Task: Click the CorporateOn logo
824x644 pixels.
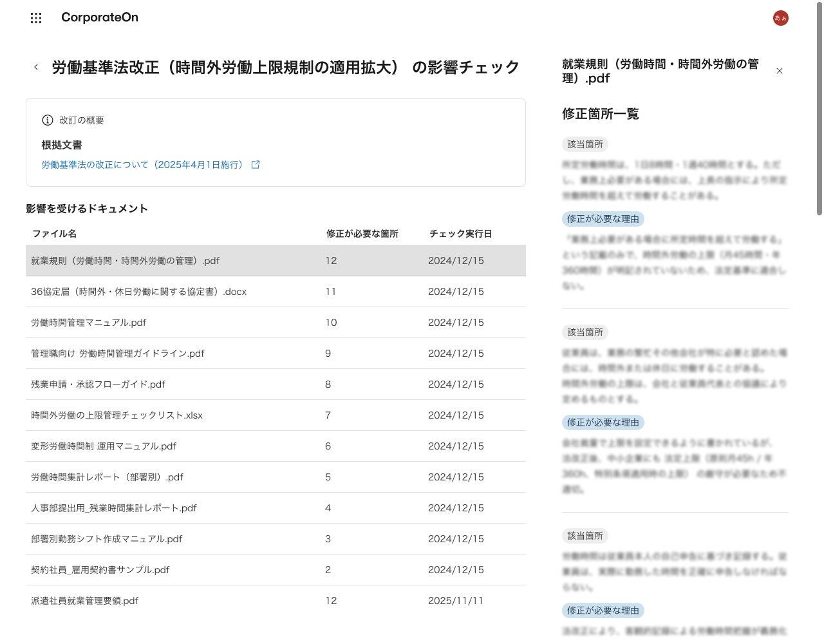Action: 100,17
